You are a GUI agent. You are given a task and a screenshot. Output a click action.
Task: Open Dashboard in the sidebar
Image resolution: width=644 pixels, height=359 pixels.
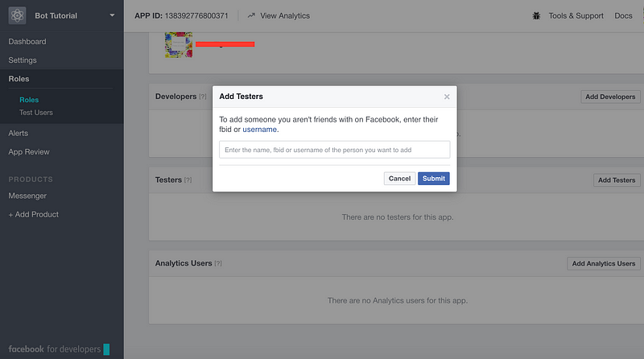27,42
